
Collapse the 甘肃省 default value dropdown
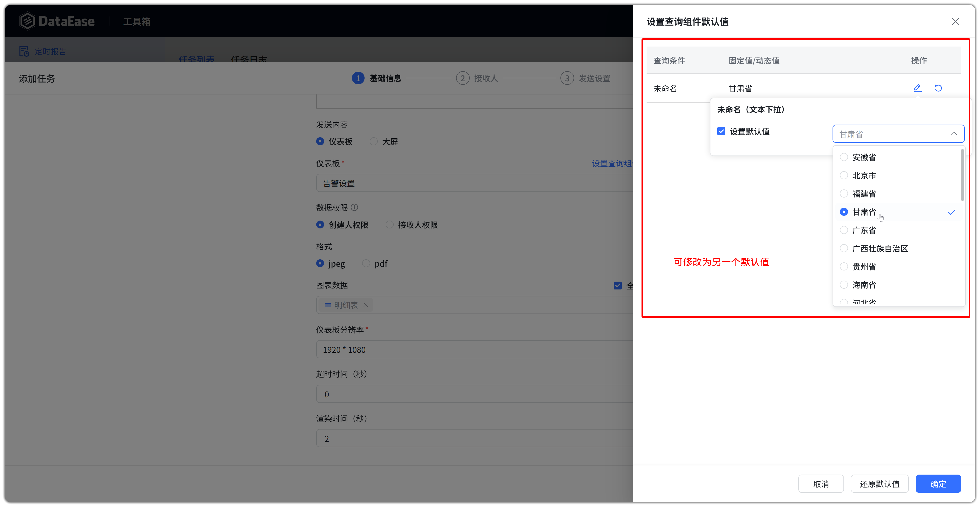[898, 134]
